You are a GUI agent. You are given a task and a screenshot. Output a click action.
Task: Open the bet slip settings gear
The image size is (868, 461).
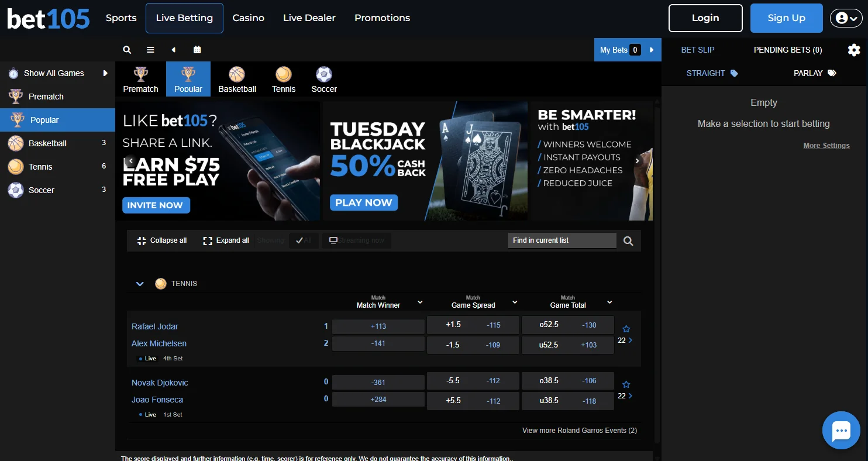tap(854, 50)
